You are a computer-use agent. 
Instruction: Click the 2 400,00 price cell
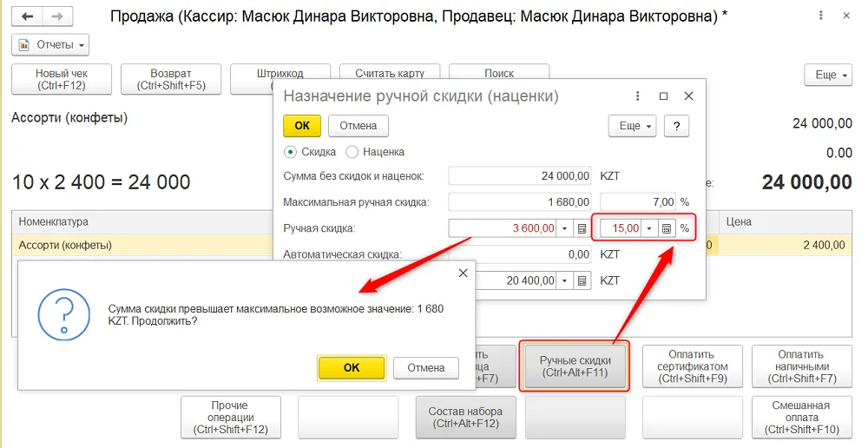786,245
